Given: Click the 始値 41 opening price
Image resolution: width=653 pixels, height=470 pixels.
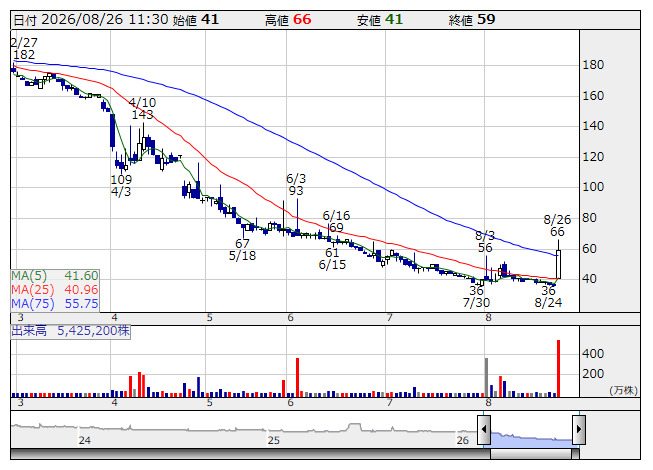Looking at the screenshot, I should [x=196, y=20].
